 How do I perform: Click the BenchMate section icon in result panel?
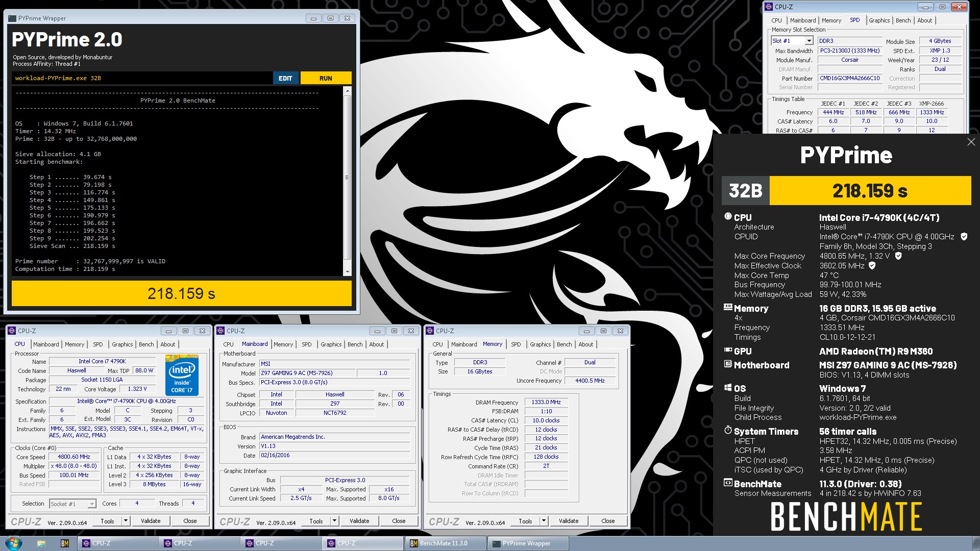pyautogui.click(x=728, y=483)
